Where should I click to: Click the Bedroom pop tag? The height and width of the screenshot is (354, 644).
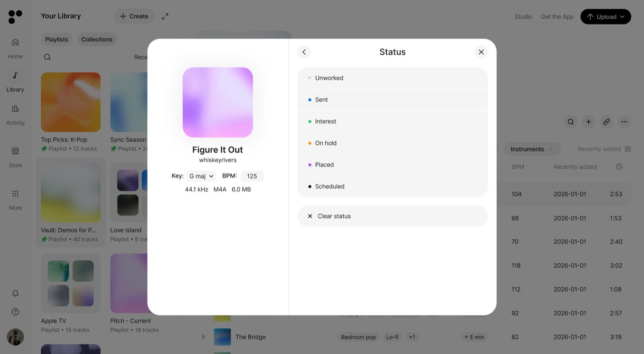(x=358, y=337)
